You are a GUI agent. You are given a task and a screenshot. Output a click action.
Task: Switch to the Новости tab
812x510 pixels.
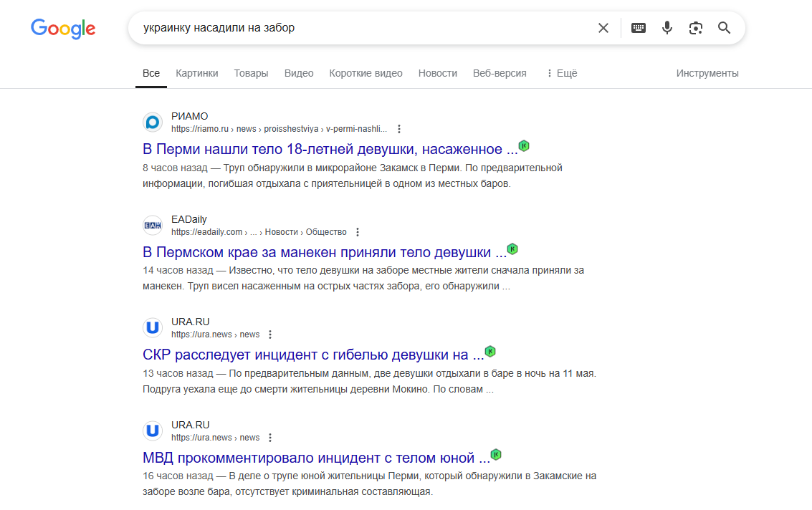pyautogui.click(x=438, y=74)
